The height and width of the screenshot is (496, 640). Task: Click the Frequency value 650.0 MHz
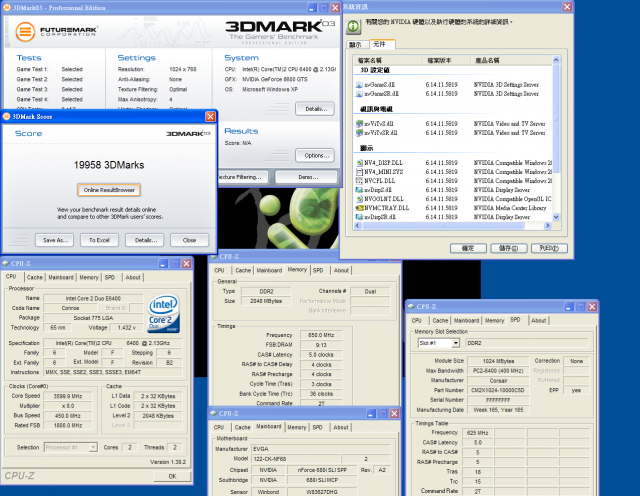point(321,335)
